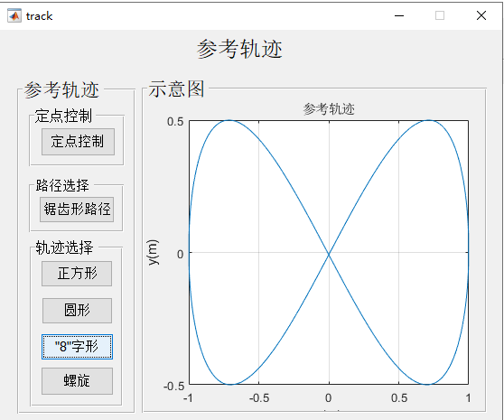Select the 锯齿形路径 path button
The width and height of the screenshot is (504, 420).
click(x=77, y=210)
